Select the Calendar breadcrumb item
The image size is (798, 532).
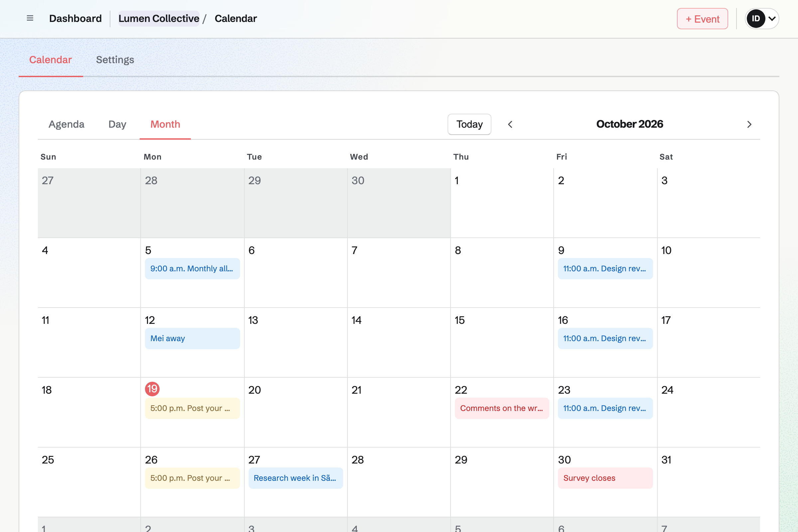236,18
